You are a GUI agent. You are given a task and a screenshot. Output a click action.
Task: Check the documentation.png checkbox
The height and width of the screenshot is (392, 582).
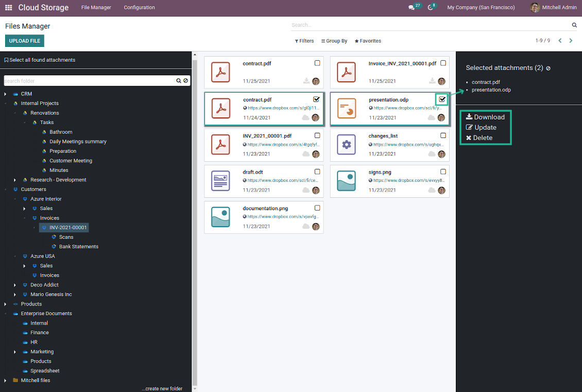(x=317, y=208)
